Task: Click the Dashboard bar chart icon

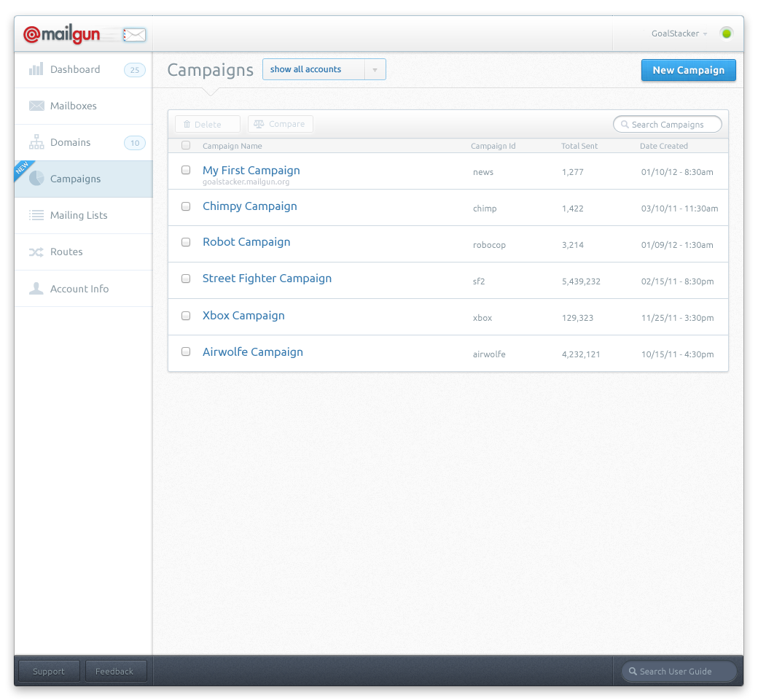Action: point(36,70)
